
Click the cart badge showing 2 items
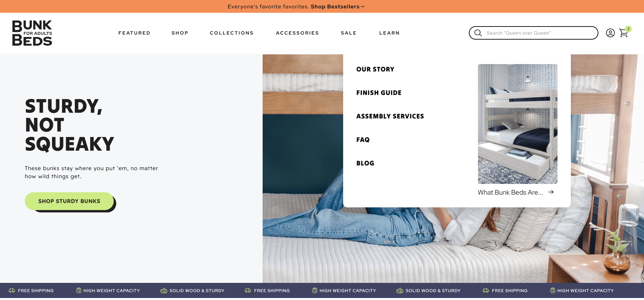tap(628, 29)
